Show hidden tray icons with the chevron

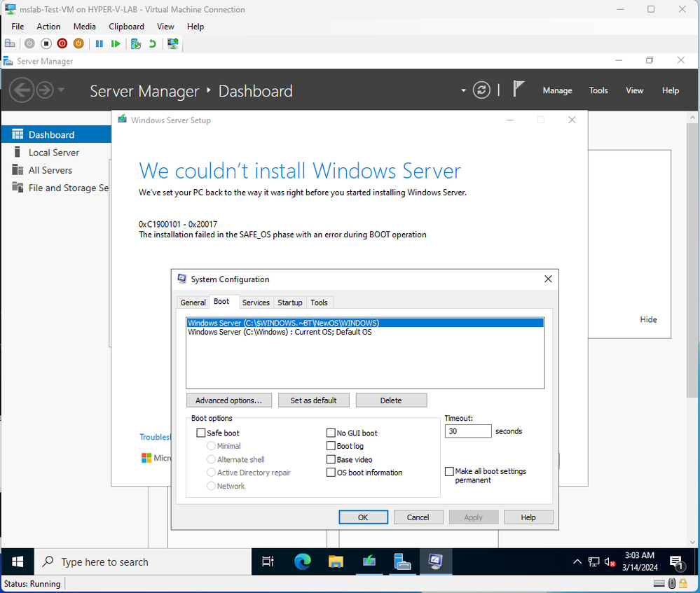point(577,561)
